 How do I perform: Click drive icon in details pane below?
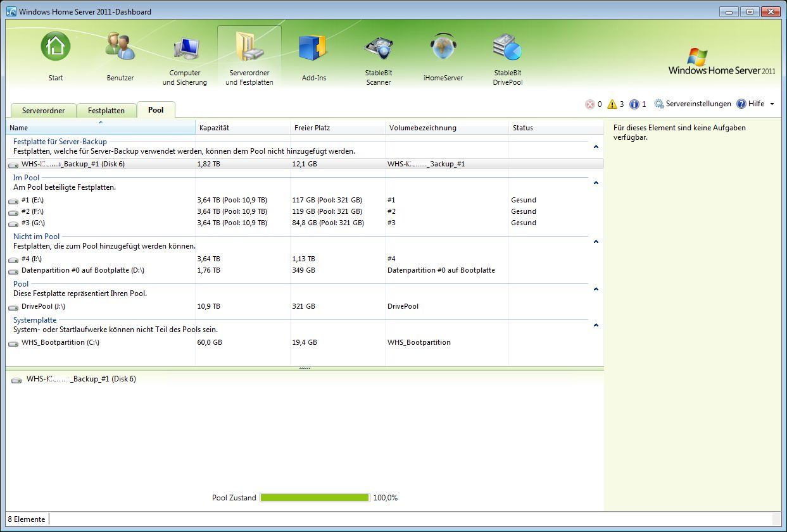[16, 380]
